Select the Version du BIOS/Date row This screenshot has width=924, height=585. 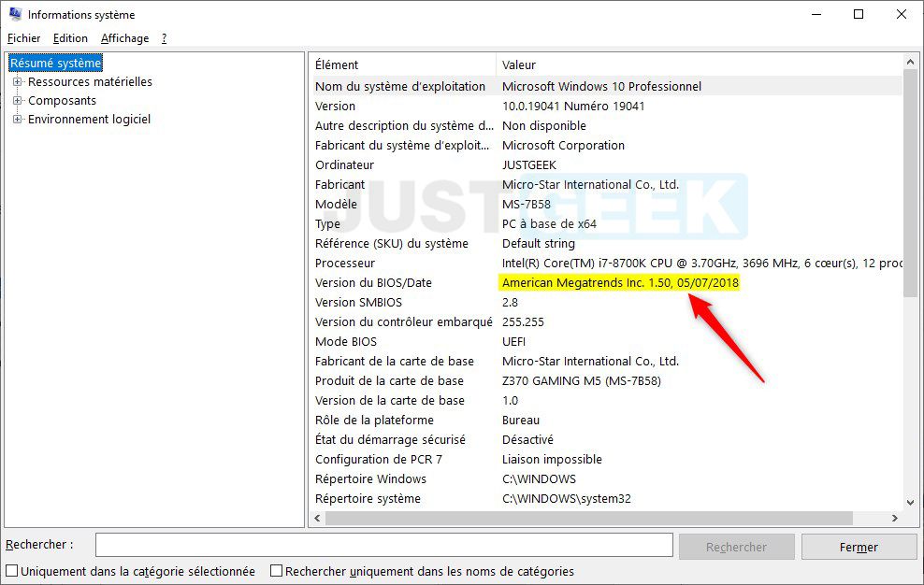(x=606, y=283)
